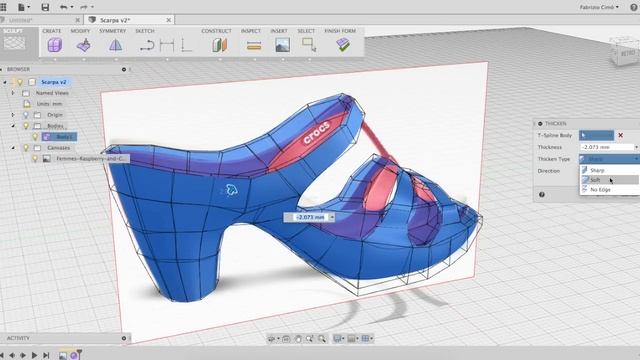Toggle visibility bulb for Origin
The width and height of the screenshot is (640, 360).
[26, 115]
